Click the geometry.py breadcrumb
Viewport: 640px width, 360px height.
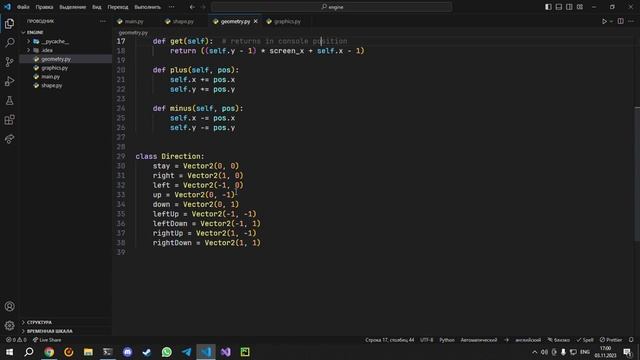[x=133, y=33]
